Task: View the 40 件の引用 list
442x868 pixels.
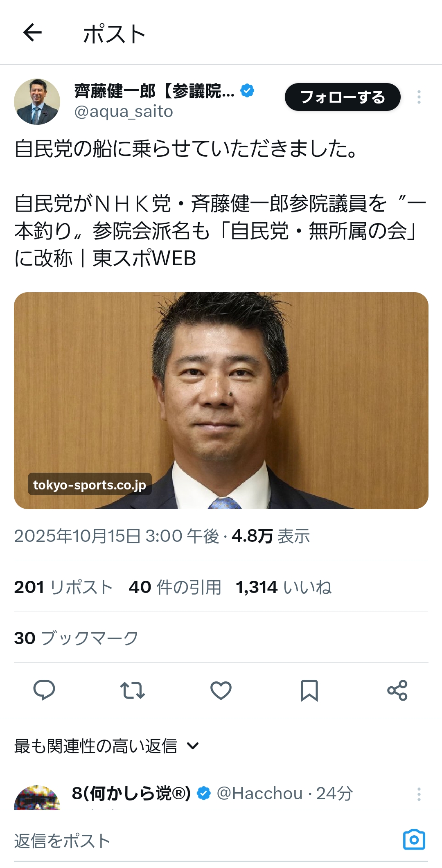Action: coord(175,587)
